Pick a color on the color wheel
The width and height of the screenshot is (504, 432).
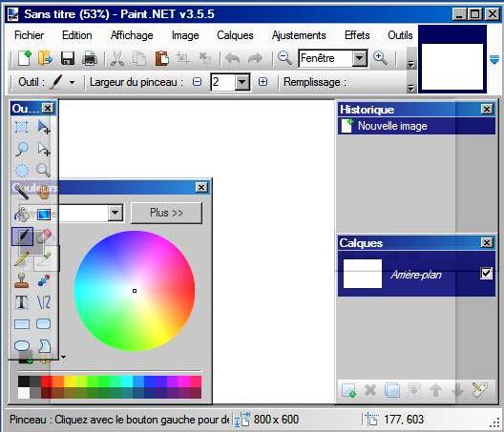[135, 291]
